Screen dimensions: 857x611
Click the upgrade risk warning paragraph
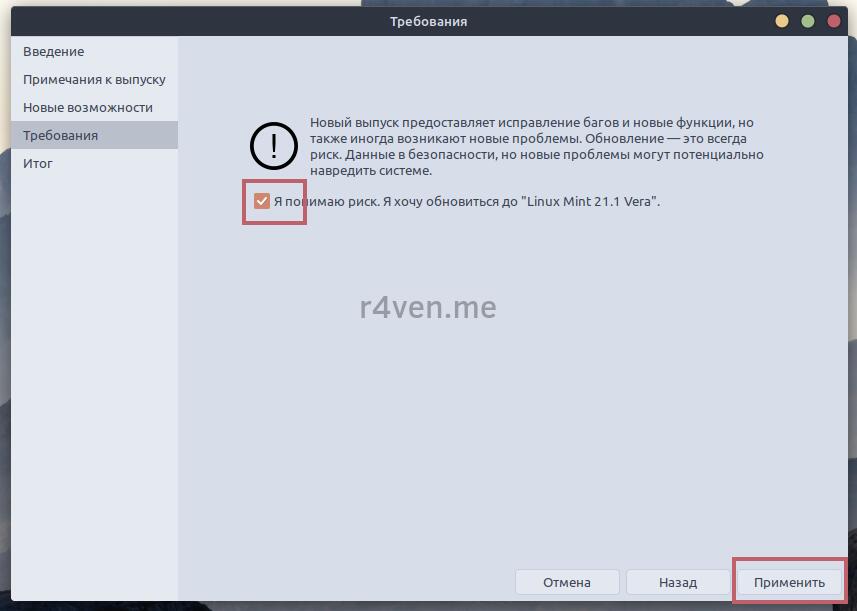click(536, 147)
